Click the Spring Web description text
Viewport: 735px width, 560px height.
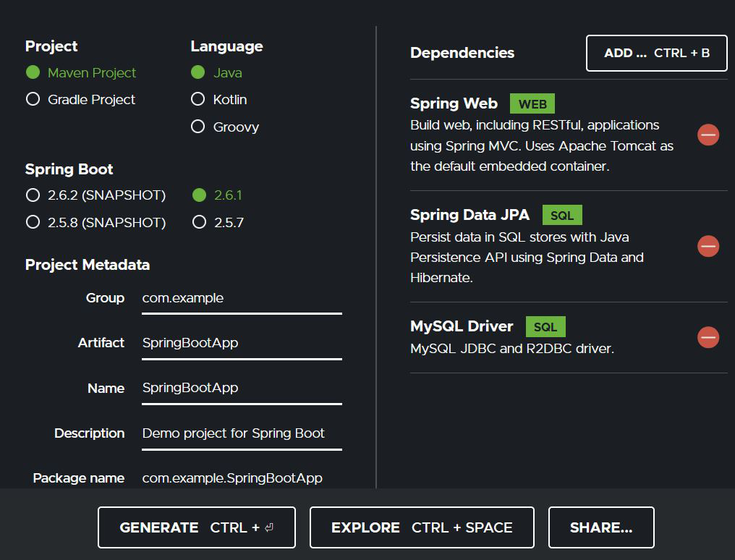(x=542, y=145)
